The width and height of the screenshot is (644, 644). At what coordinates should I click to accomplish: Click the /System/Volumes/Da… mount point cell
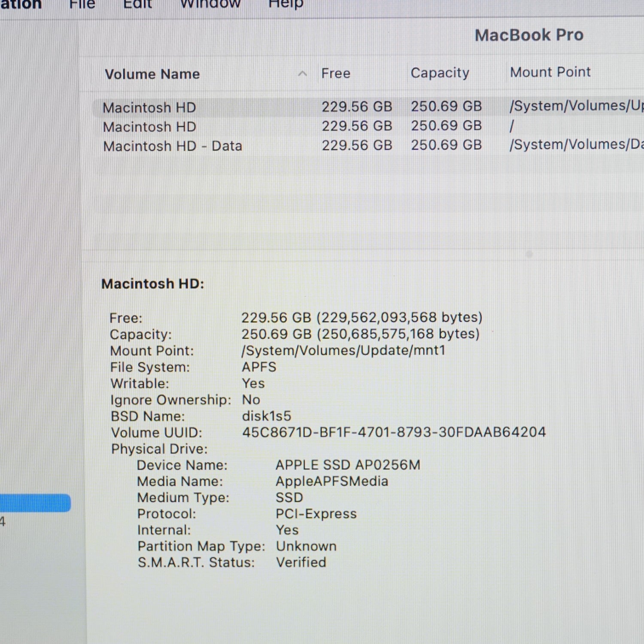(577, 145)
